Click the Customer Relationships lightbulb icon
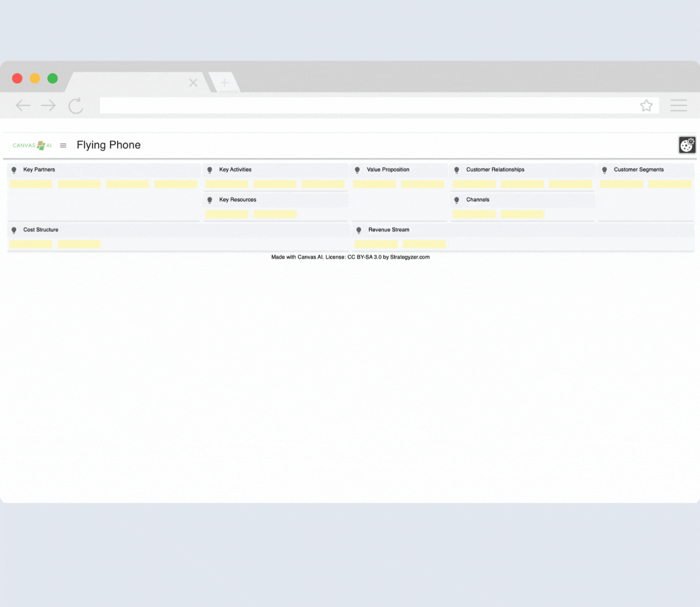The width and height of the screenshot is (700, 607). click(x=456, y=170)
